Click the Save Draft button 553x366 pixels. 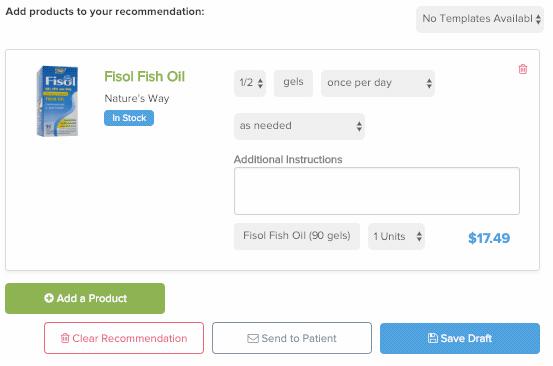click(460, 338)
